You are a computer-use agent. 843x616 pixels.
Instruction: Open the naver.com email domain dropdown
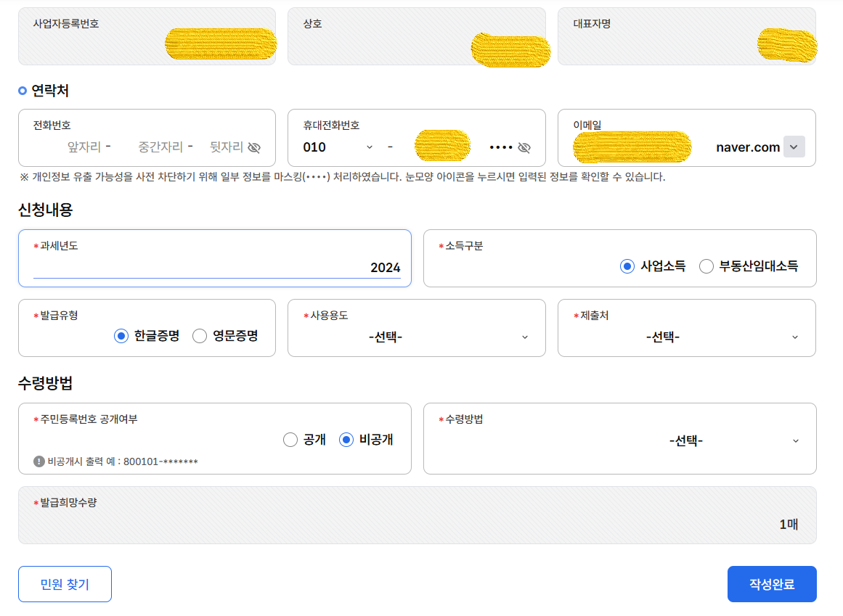(x=794, y=146)
